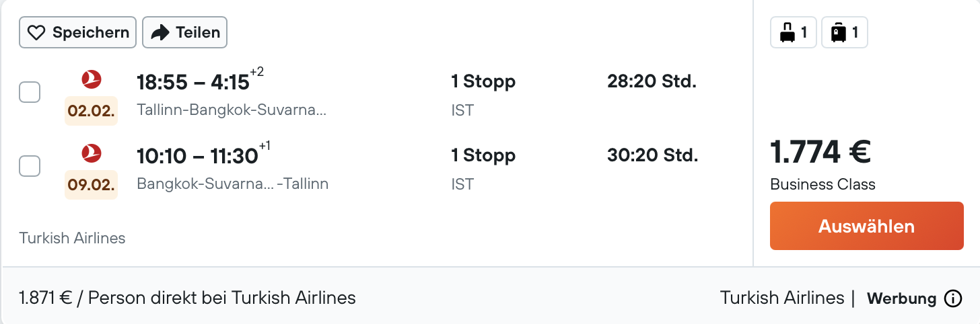Click the Turkish Airlines logo for outbound flight
The height and width of the screenshot is (324, 980).
pyautogui.click(x=92, y=80)
